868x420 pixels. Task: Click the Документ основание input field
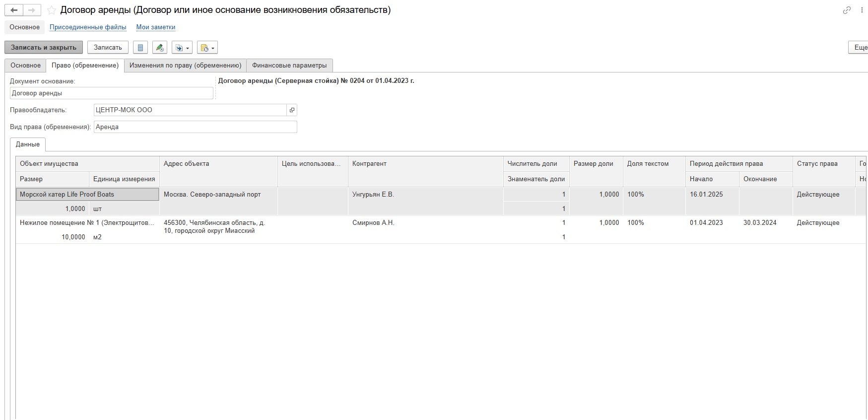coord(112,93)
